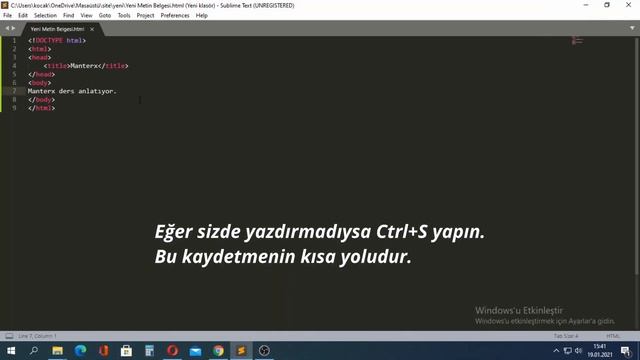Open Microsoft Office from taskbar
The width and height of the screenshot is (640, 360).
coord(103,351)
